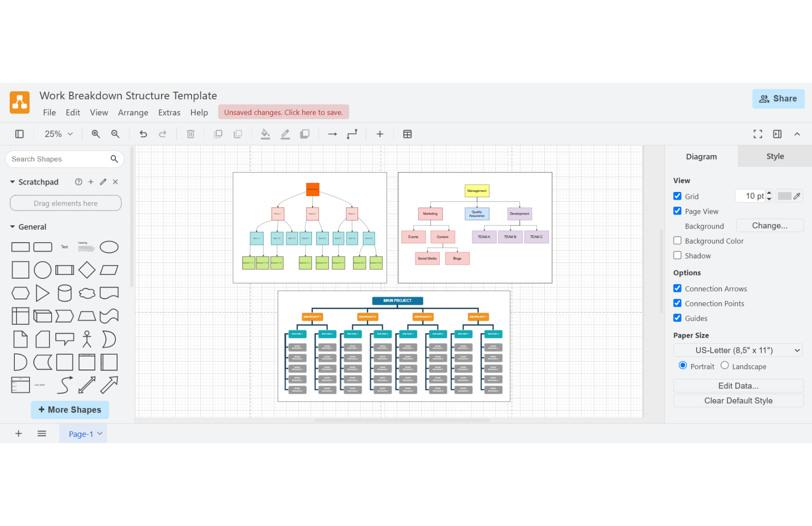Viewport: 812px width, 526px height.
Task: Enable the Background Color checkbox
Action: (x=677, y=240)
